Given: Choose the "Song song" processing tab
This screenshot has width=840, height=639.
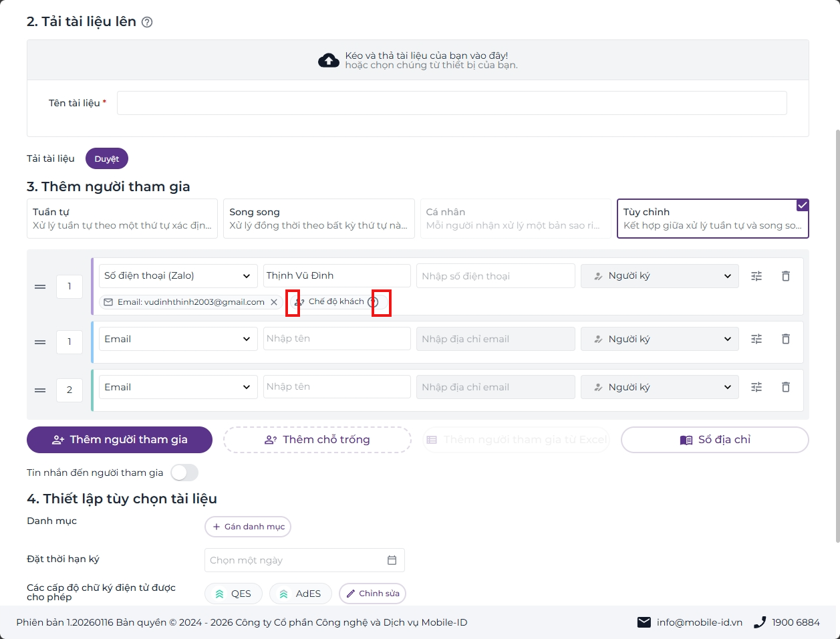Looking at the screenshot, I should [x=319, y=219].
